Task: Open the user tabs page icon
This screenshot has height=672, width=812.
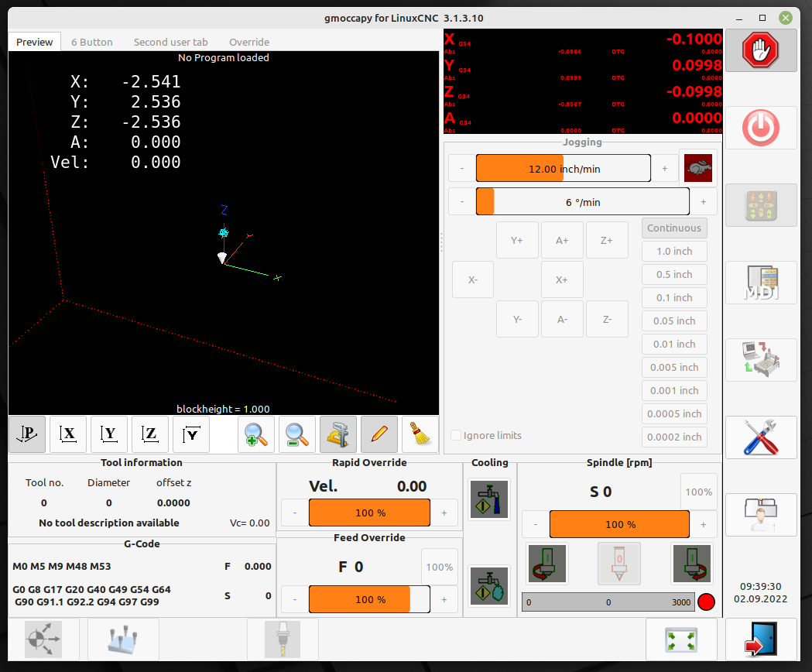Action: pos(760,515)
